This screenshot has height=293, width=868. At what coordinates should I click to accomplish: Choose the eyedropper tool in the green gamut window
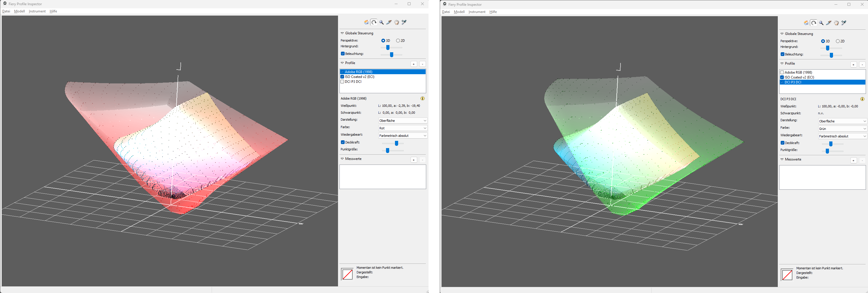click(x=844, y=23)
